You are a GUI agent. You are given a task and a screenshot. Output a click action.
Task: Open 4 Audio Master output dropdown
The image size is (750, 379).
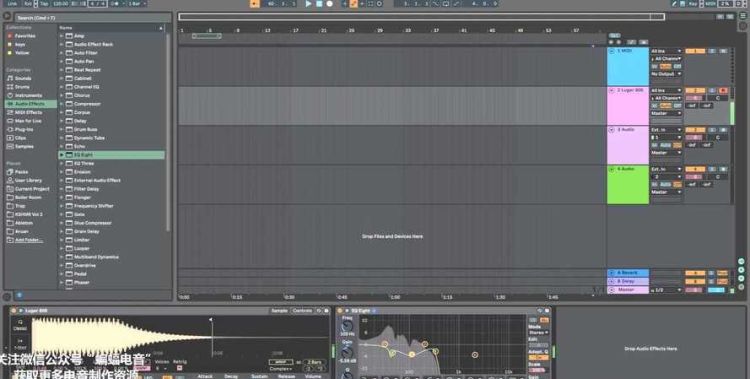click(x=666, y=192)
